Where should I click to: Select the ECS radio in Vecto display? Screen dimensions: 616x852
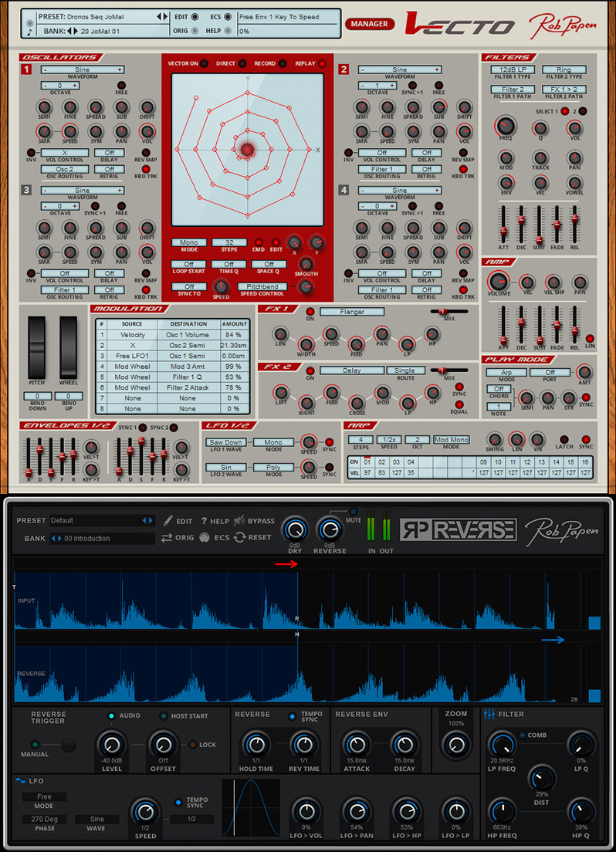(x=228, y=17)
